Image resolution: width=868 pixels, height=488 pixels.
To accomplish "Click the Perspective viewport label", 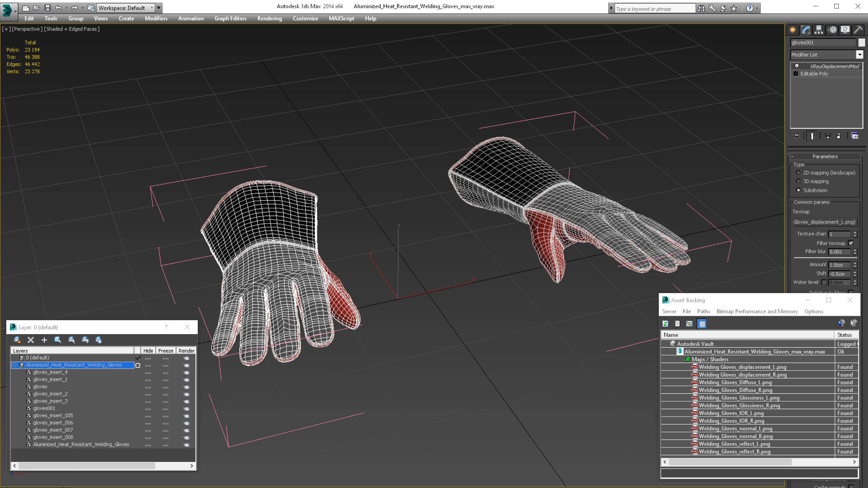I will click(x=27, y=29).
